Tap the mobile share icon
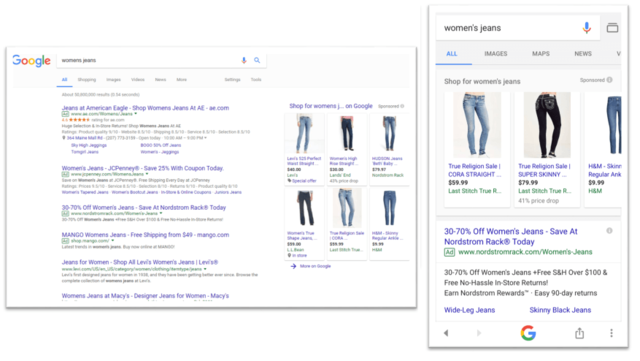640x361 pixels. 579,333
